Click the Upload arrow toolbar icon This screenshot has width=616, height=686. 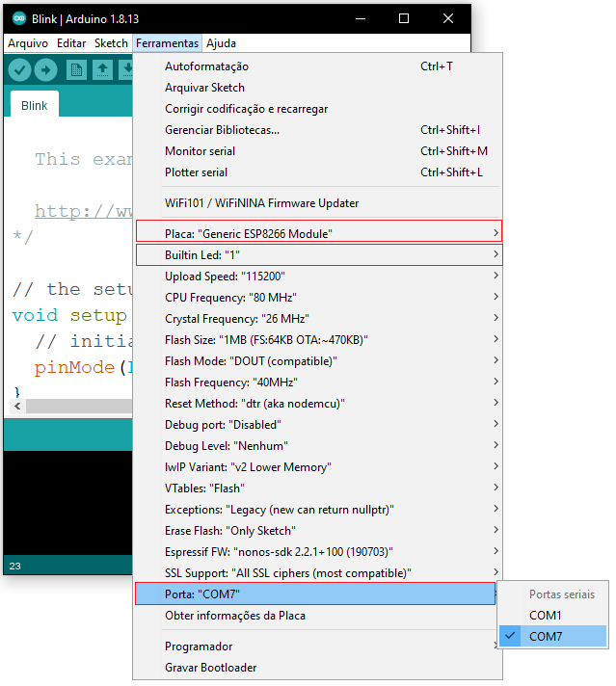click(x=46, y=70)
